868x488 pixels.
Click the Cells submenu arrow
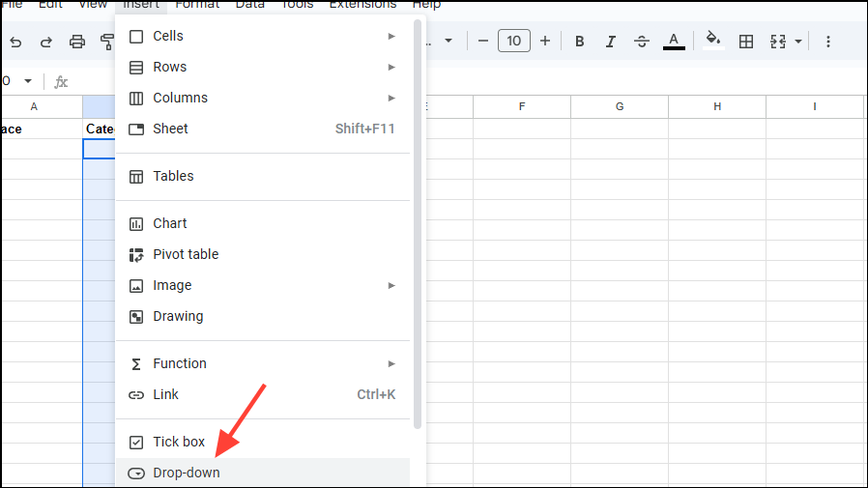click(x=391, y=36)
